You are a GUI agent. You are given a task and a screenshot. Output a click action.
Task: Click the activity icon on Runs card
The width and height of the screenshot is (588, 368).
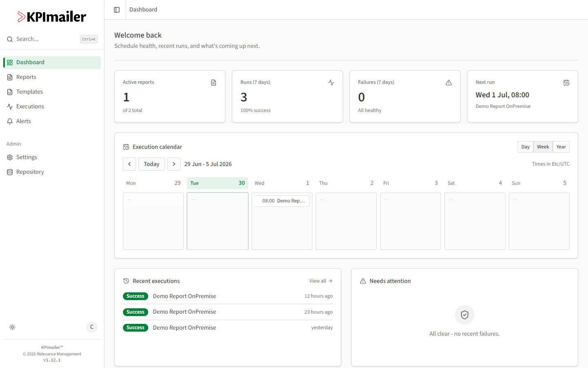tap(331, 83)
